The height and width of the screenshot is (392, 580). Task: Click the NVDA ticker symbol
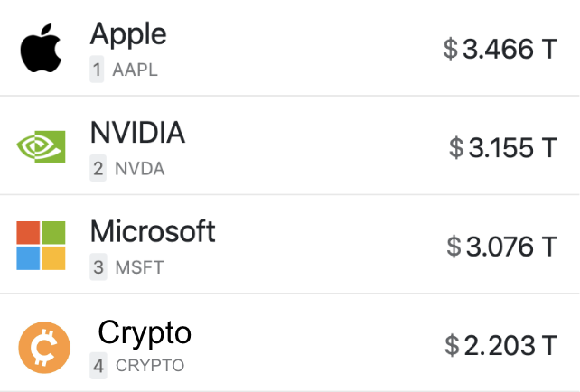pos(140,168)
